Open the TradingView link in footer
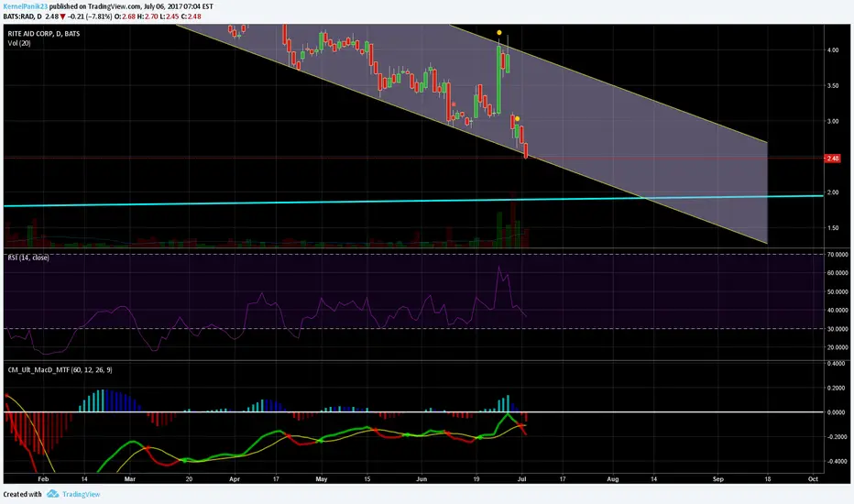The width and height of the screenshot is (854, 504). click(82, 494)
